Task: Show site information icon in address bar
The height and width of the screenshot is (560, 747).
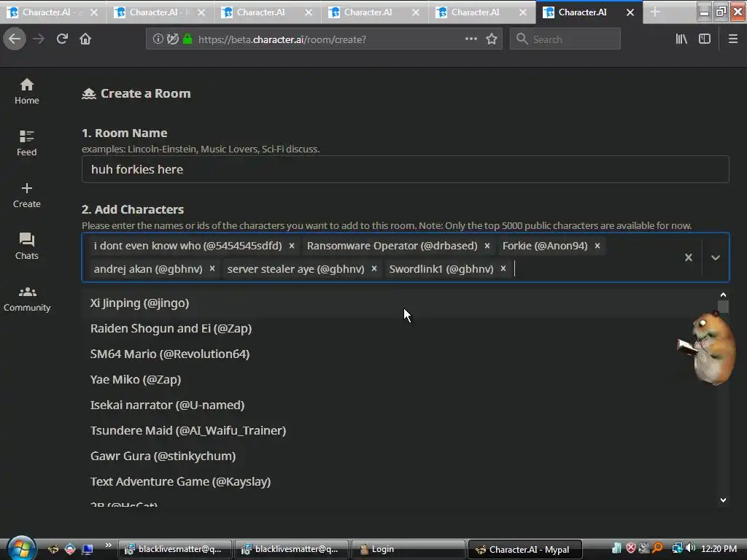Action: tap(158, 39)
